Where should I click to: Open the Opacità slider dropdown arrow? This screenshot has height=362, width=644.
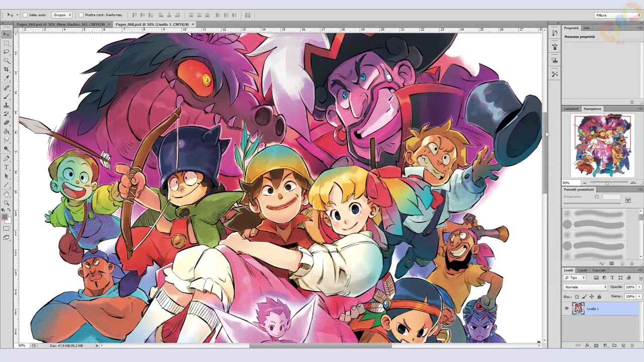coord(639,287)
